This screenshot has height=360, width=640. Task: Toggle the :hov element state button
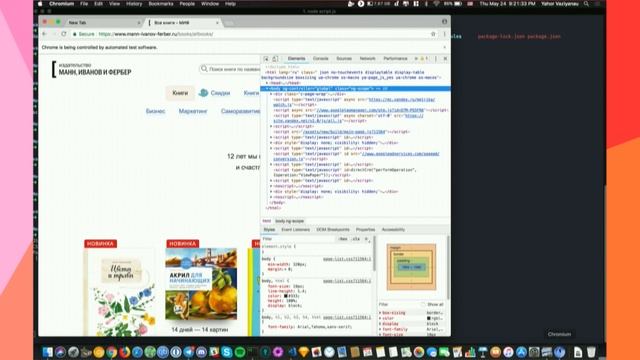click(x=343, y=239)
